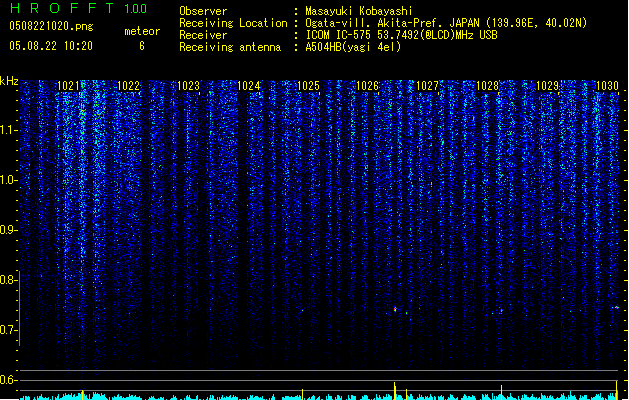This screenshot has width=629, height=400.
Task: Click the 1028 time marker
Action: [x=487, y=86]
